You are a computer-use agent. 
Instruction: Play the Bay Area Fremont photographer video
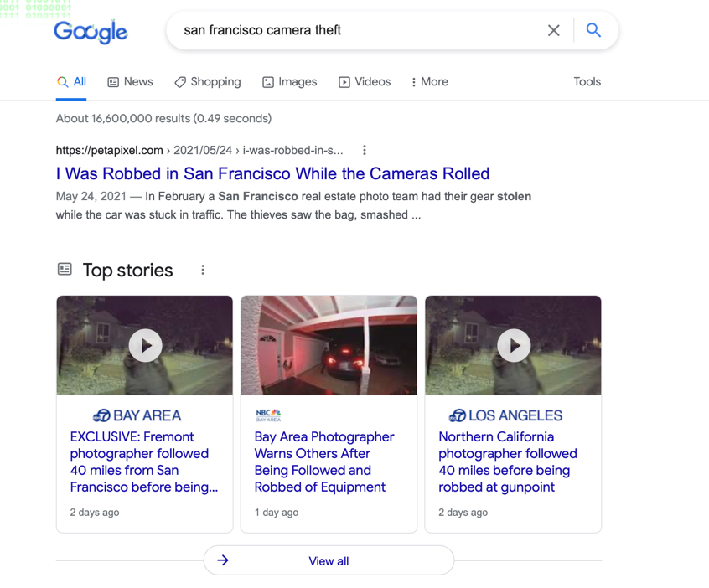(145, 345)
